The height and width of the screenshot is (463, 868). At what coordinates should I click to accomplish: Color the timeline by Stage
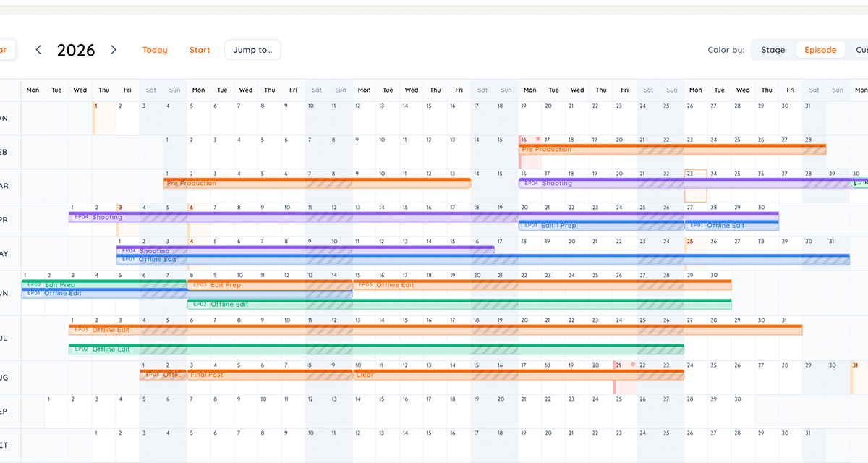point(773,50)
